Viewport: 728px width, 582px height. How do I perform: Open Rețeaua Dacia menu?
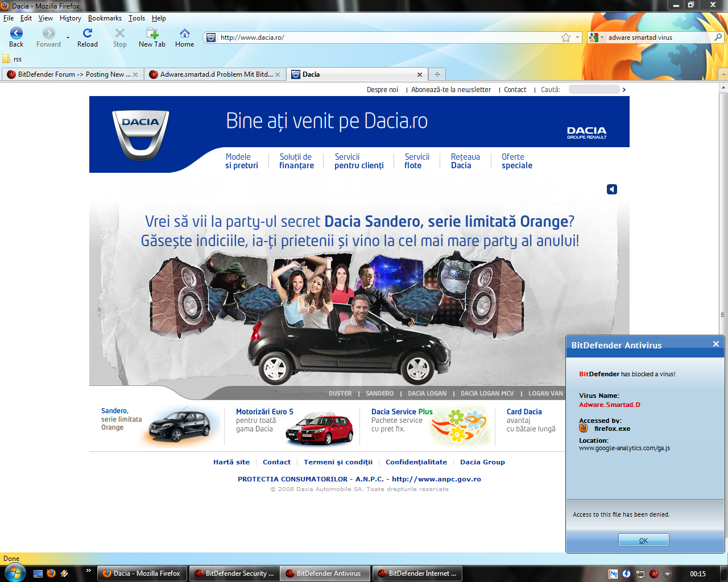465,161
